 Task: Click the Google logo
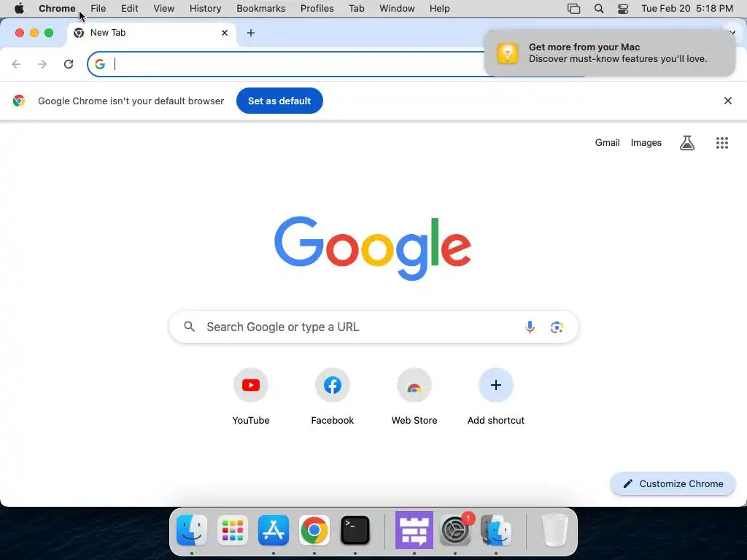(x=373, y=248)
